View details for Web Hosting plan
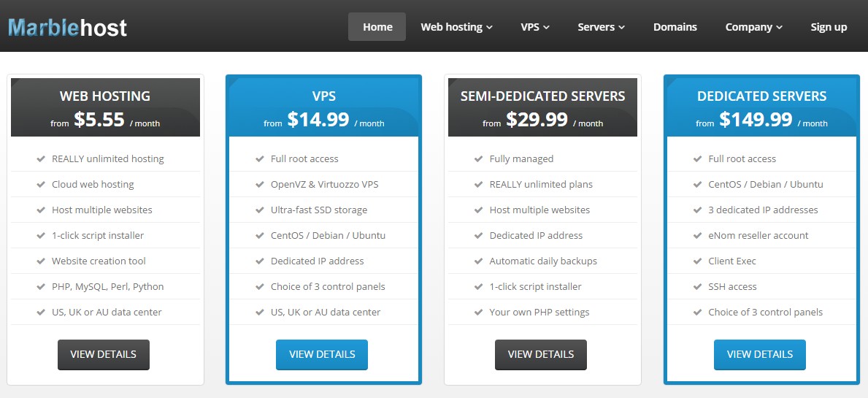This screenshot has width=868, height=398. pyautogui.click(x=104, y=354)
